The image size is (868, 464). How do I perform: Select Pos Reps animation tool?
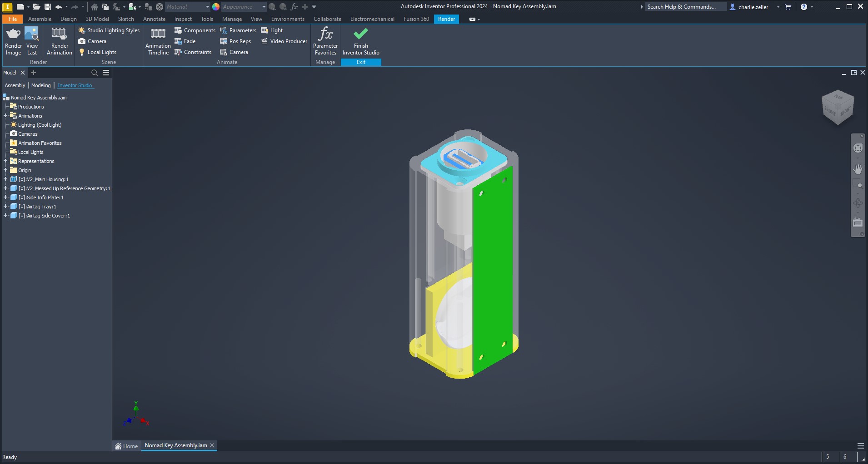point(235,41)
